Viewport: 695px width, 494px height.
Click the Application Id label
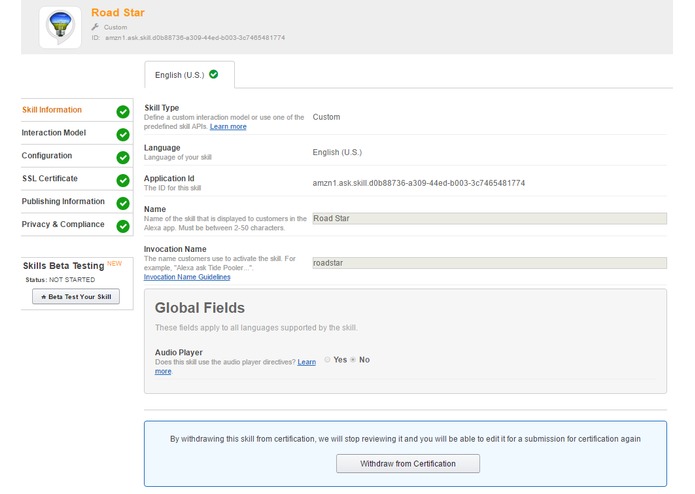click(x=169, y=179)
